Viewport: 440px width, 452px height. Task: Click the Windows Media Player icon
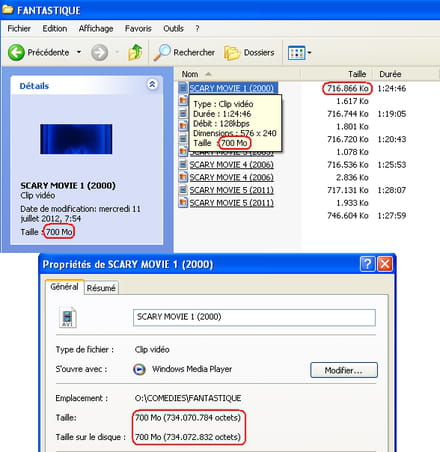point(139,369)
